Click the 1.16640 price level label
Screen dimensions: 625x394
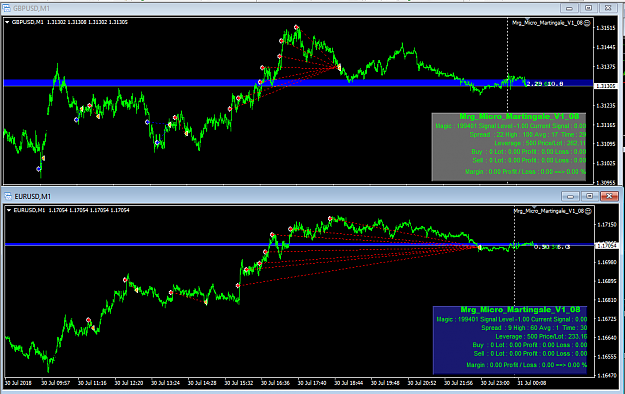click(x=607, y=338)
